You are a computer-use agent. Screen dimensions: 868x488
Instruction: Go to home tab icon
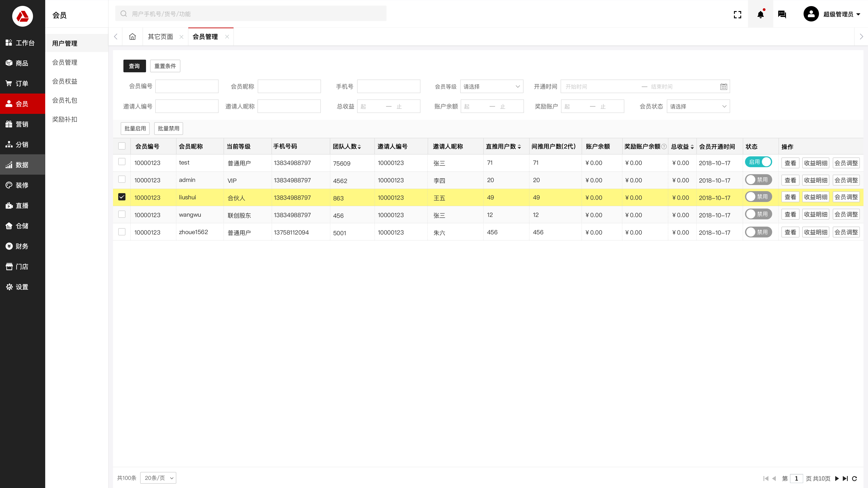132,37
